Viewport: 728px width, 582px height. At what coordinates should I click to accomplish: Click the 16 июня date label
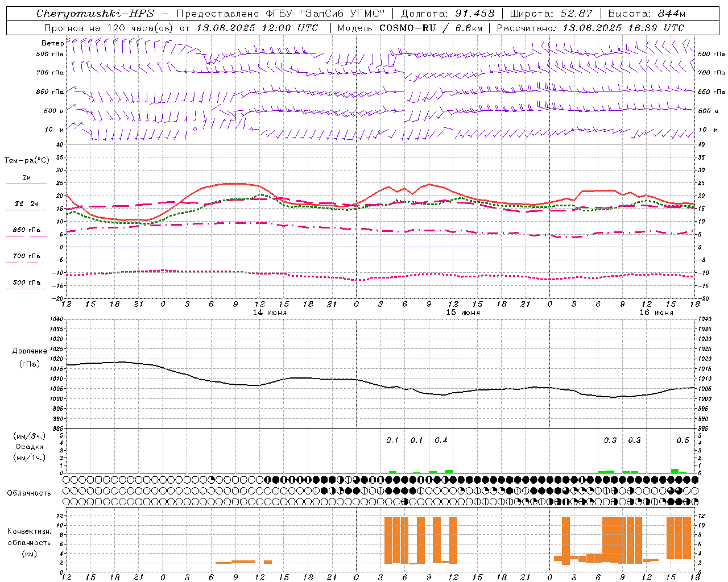(656, 313)
